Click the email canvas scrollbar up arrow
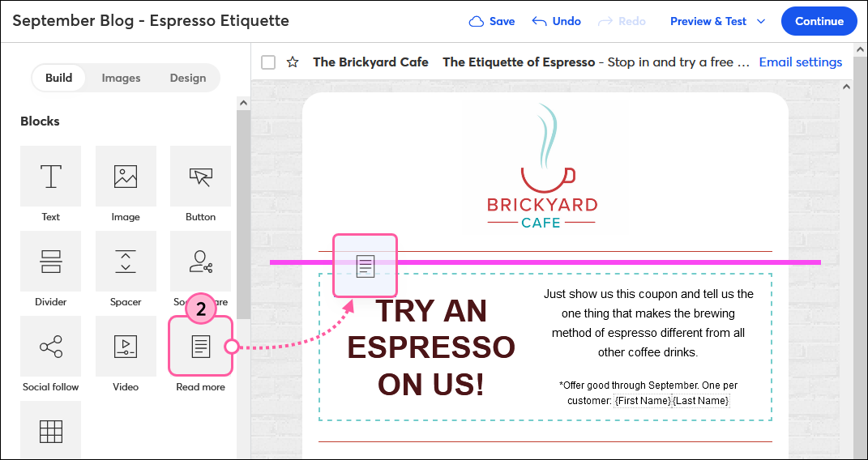The width and height of the screenshot is (868, 460). (845, 87)
